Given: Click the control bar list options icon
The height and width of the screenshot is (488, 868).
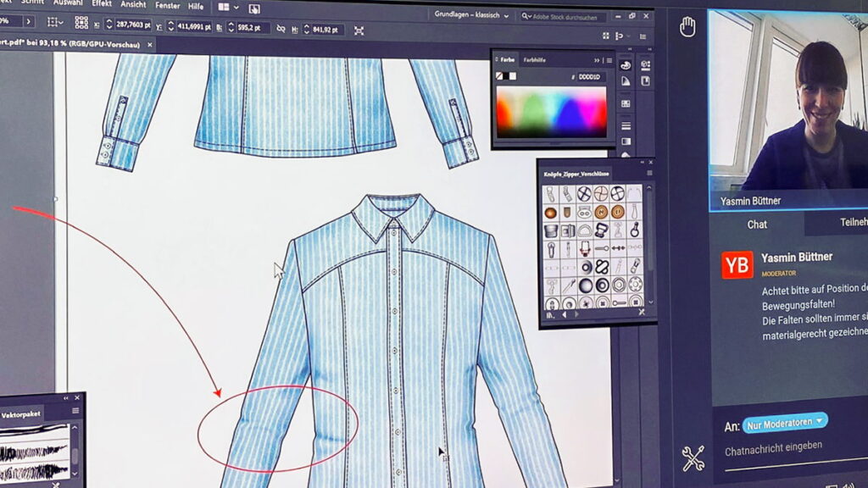Looking at the screenshot, I should pyautogui.click(x=643, y=36).
